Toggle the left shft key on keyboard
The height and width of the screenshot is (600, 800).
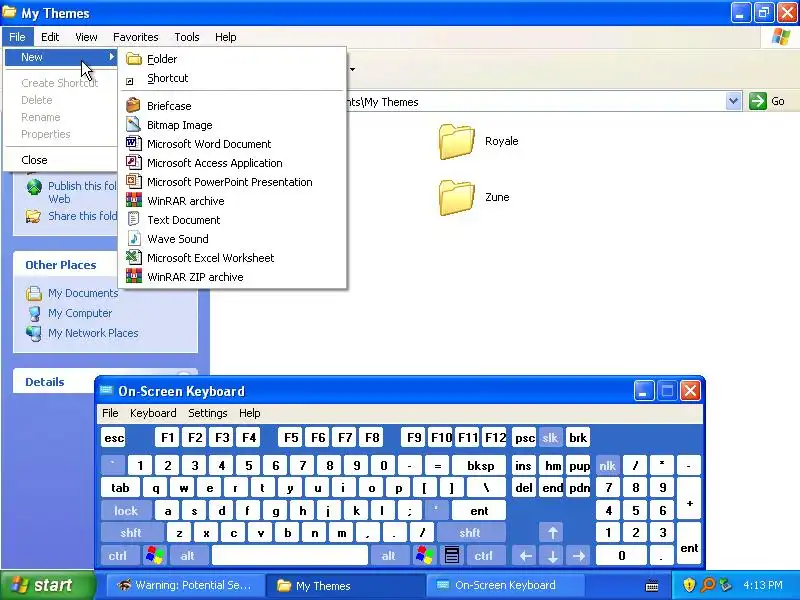coord(131,533)
